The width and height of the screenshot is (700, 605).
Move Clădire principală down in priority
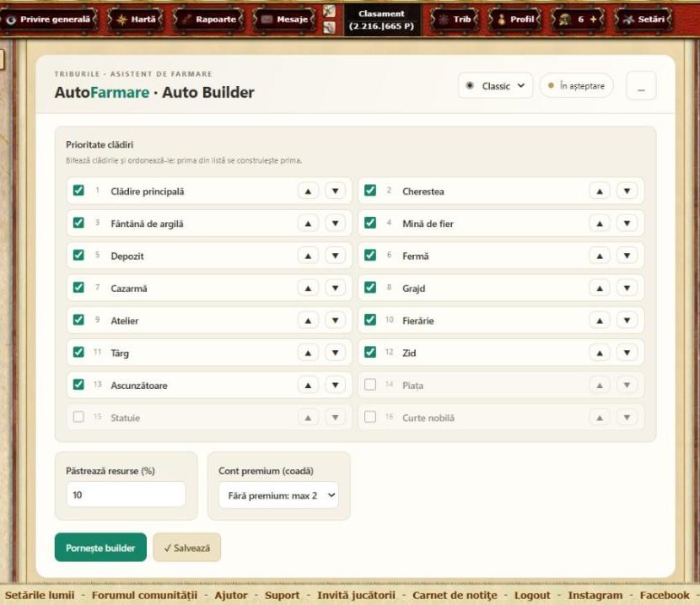[x=336, y=191]
